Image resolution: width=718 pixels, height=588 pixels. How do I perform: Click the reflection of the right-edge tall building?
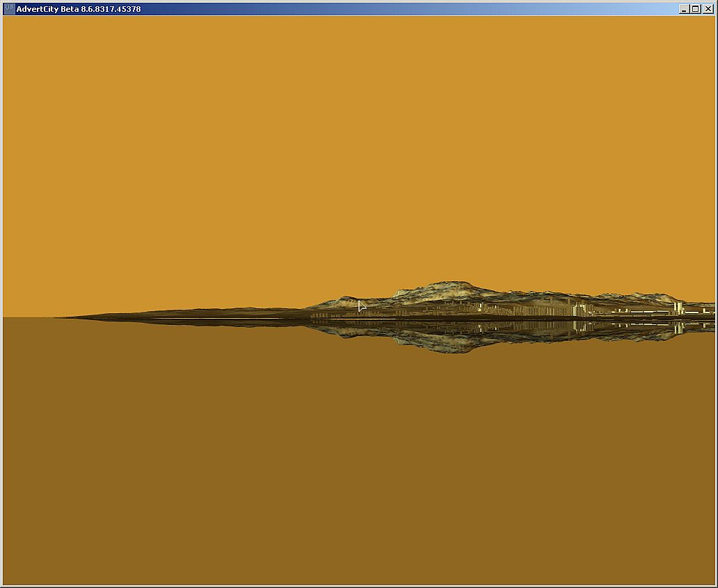click(678, 329)
